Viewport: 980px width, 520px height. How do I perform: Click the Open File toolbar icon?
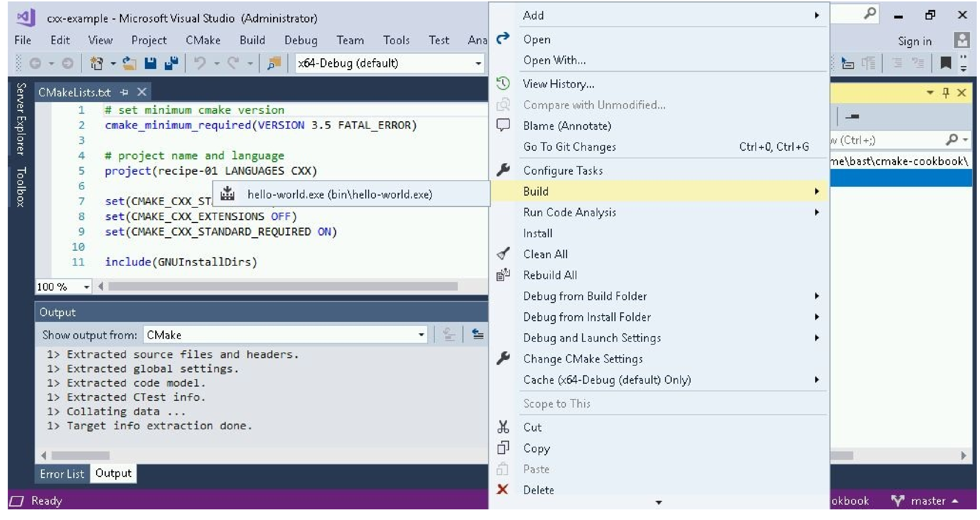[x=129, y=63]
